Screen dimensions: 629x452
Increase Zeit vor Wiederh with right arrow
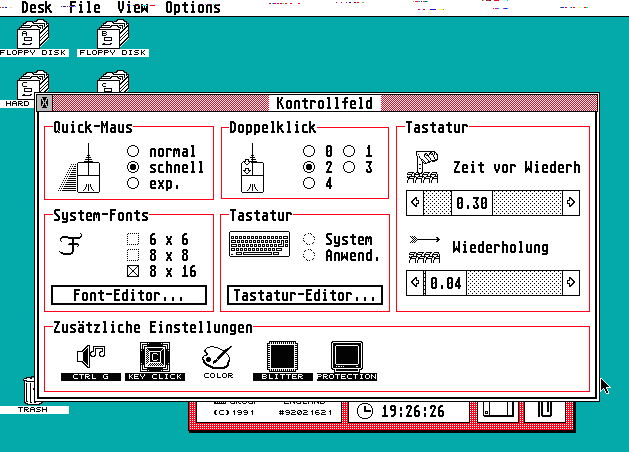pos(570,203)
